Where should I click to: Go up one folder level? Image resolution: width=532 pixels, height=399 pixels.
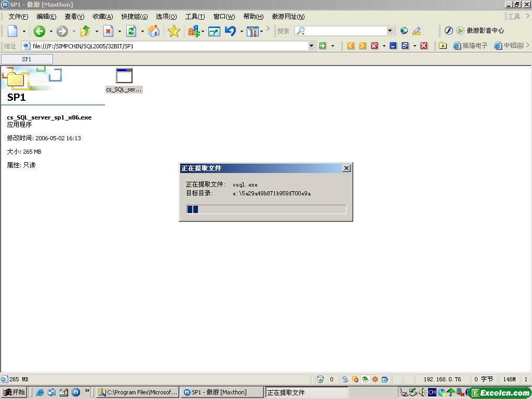pyautogui.click(x=85, y=31)
